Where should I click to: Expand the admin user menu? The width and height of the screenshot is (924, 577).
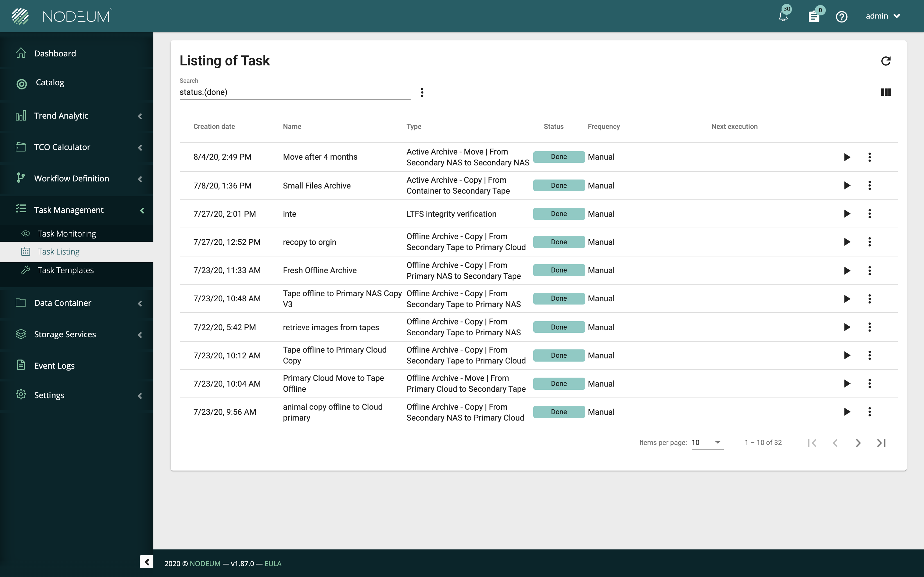(883, 16)
